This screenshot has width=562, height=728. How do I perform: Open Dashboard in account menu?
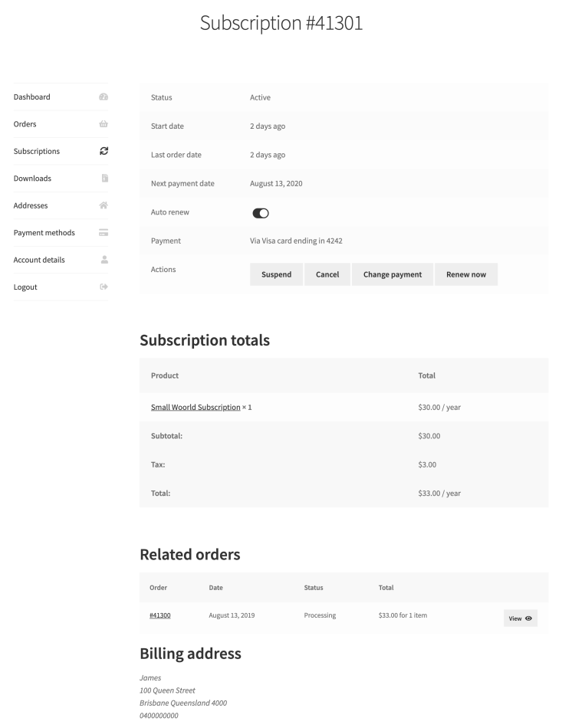[32, 97]
